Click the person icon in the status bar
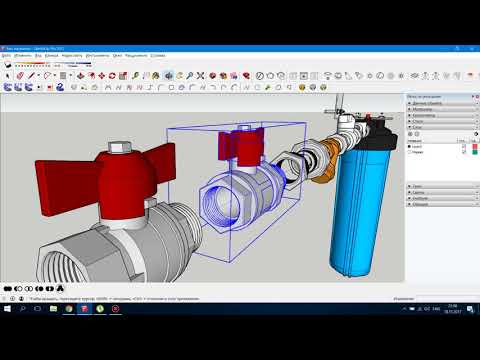Viewport: 480px width, 360px height. (x=21, y=299)
